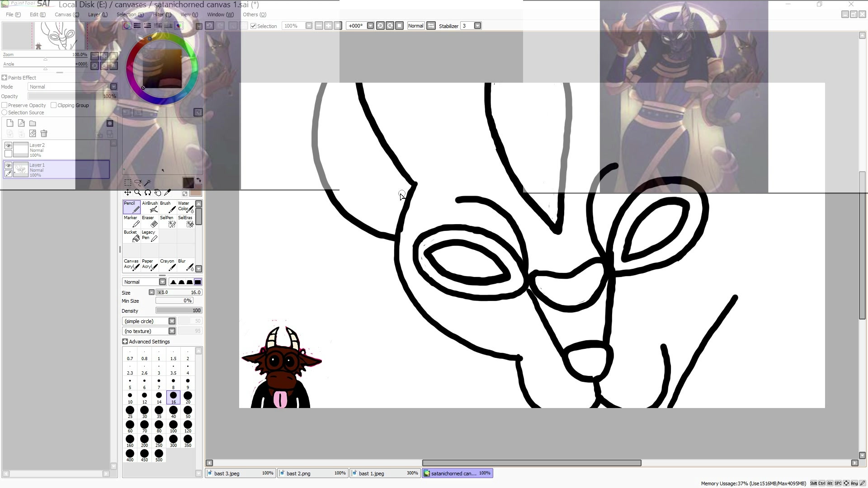Select the Pencil tool
This screenshot has height=488, width=868.
pyautogui.click(x=132, y=206)
